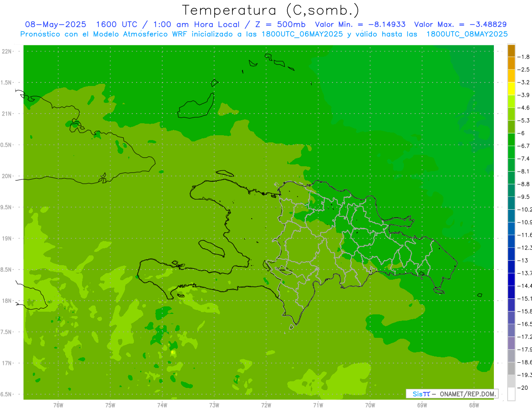Click the '-6' colorbar value label
Viewport: 532px width, 411px height.
pyautogui.click(x=521, y=133)
